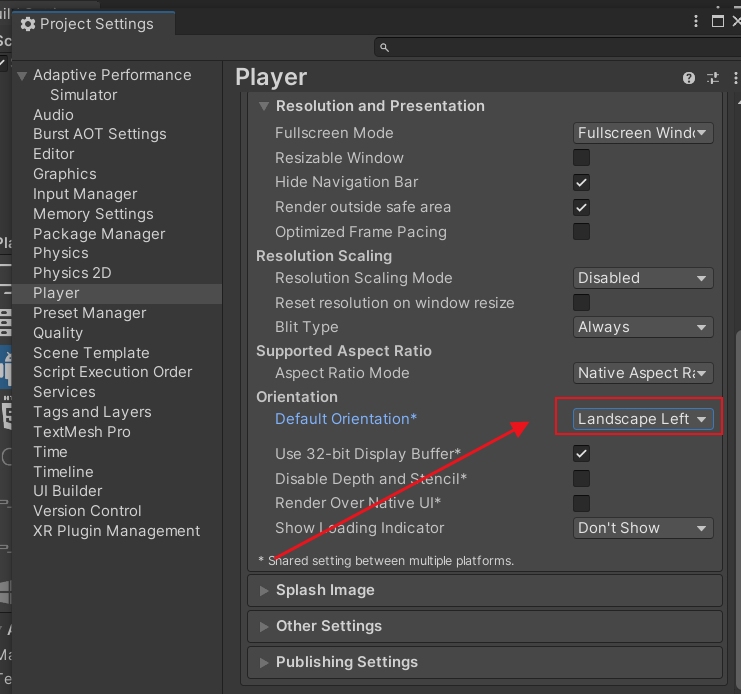The image size is (741, 694).
Task: Open Package Manager settings
Action: (99, 234)
